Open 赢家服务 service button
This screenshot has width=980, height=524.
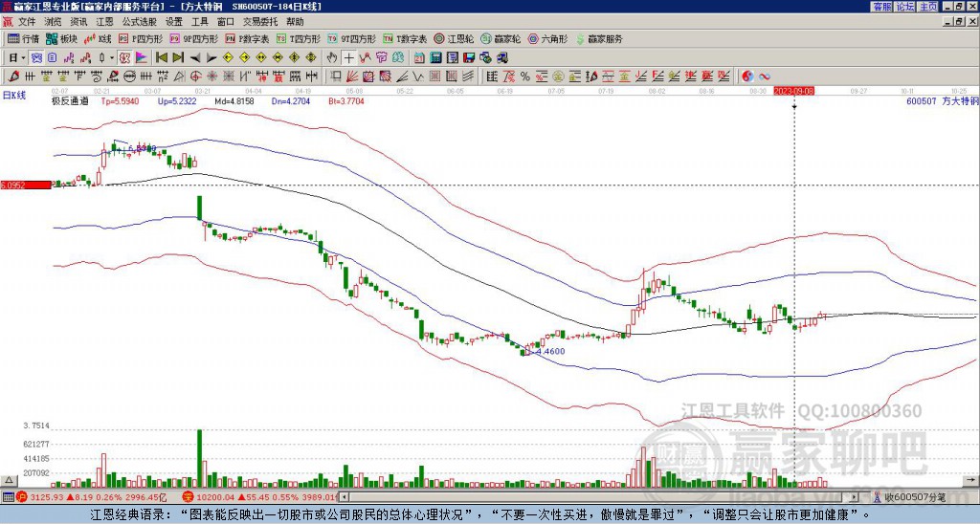pyautogui.click(x=599, y=38)
